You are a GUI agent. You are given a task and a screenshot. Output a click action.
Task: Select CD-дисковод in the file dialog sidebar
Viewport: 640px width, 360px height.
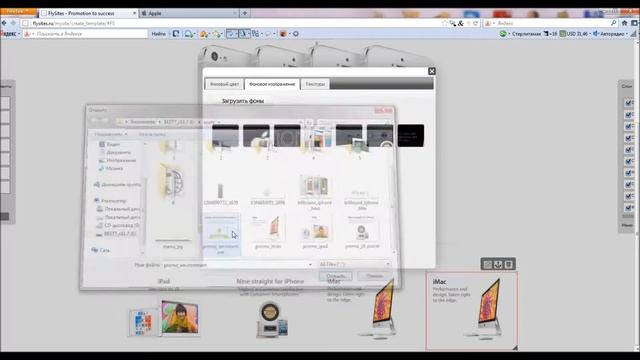118,225
